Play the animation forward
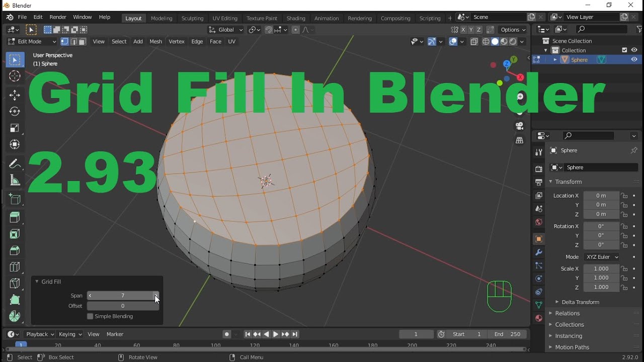The image size is (644, 362). click(276, 334)
